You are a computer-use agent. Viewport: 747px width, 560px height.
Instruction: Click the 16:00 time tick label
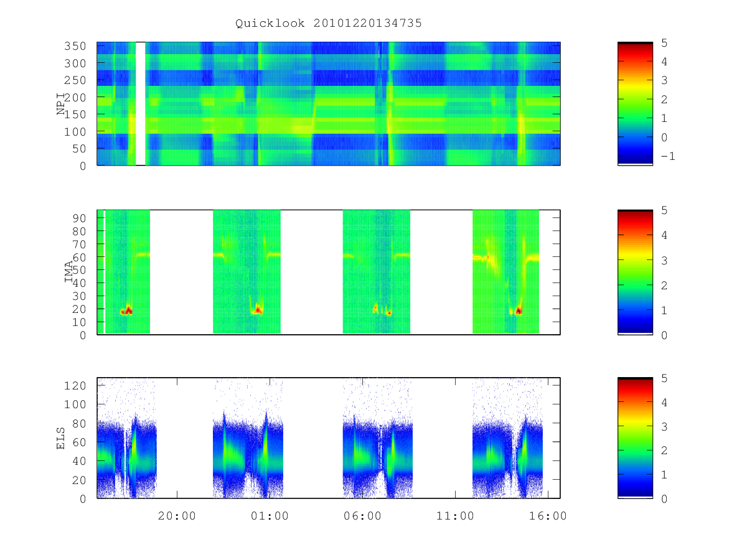548,516
